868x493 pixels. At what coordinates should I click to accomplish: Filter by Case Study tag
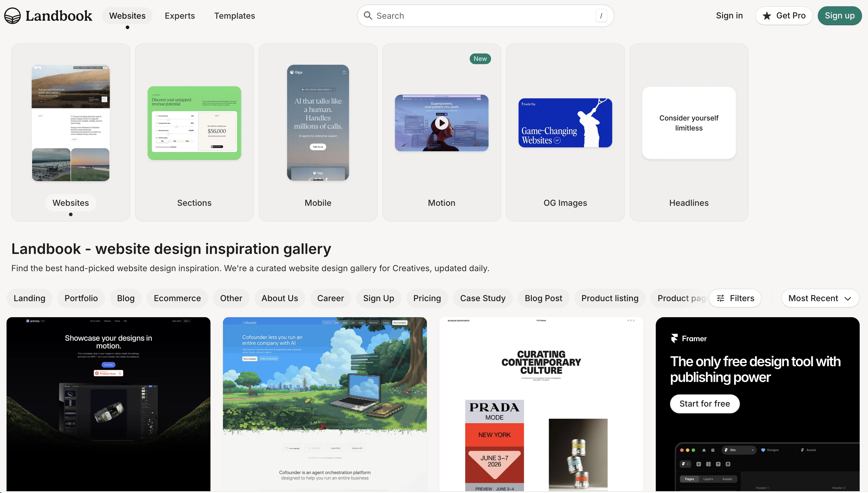point(483,298)
